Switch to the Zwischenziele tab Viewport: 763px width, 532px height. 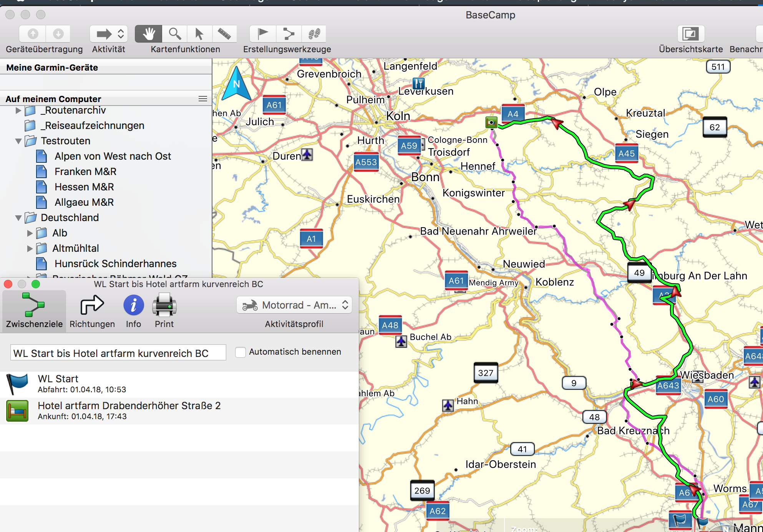34,311
